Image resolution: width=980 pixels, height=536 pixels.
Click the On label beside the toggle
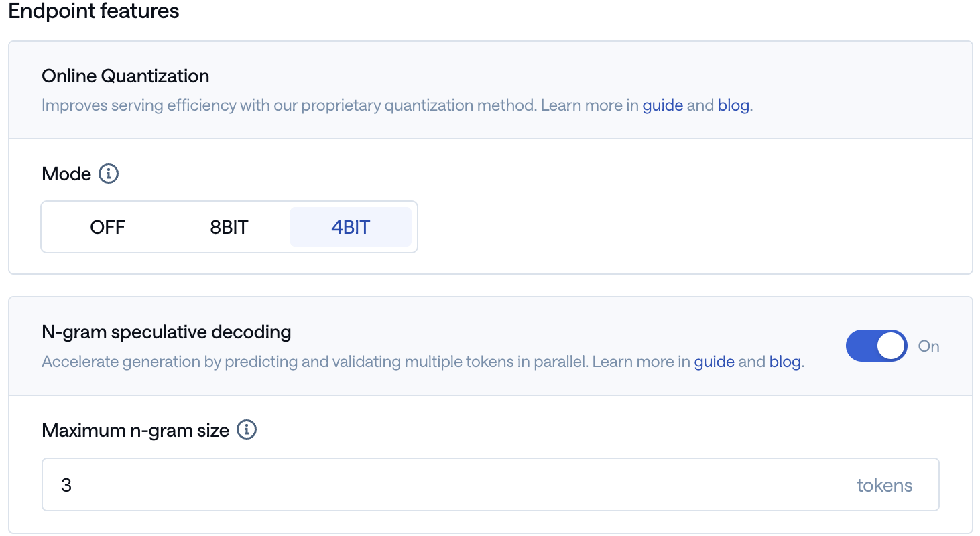(x=928, y=346)
